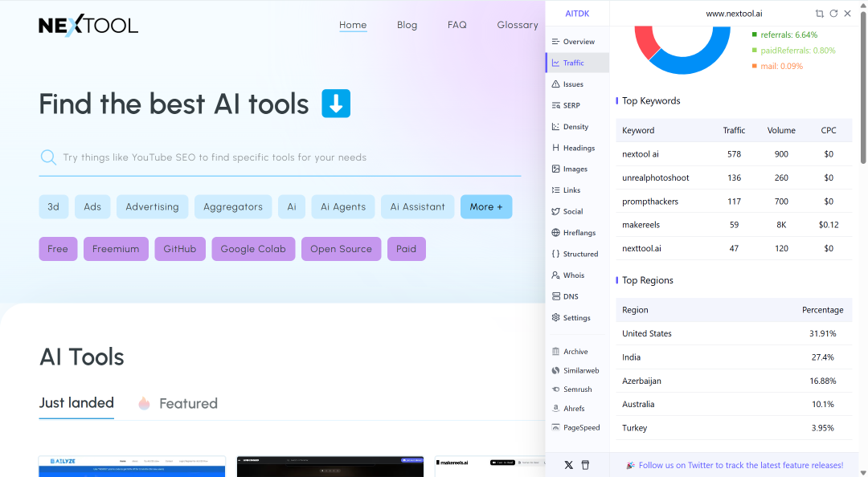
Task: Click the search magnifier icon
Action: (48, 157)
